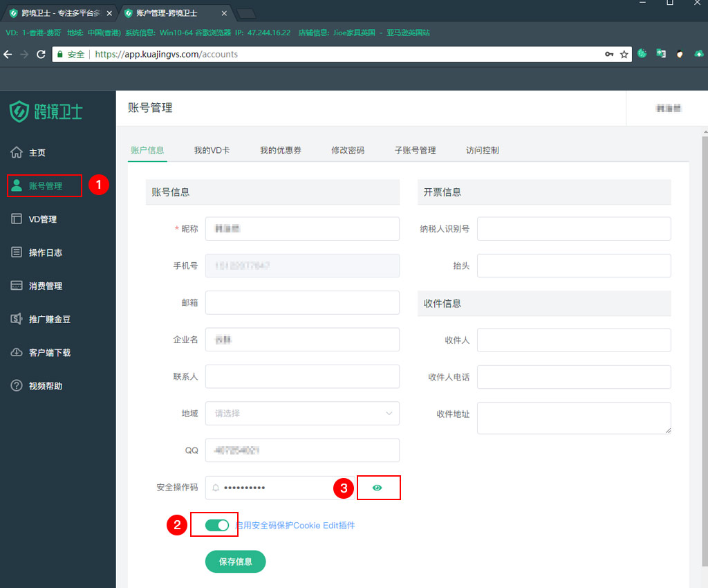
Task: Click the 手机号 disabled field
Action: pos(302,266)
